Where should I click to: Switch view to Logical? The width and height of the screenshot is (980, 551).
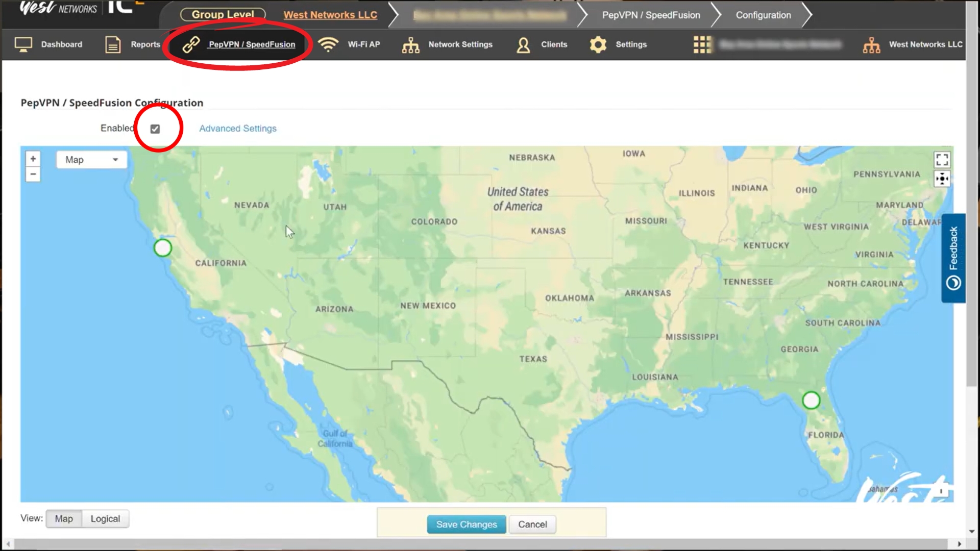coord(105,518)
